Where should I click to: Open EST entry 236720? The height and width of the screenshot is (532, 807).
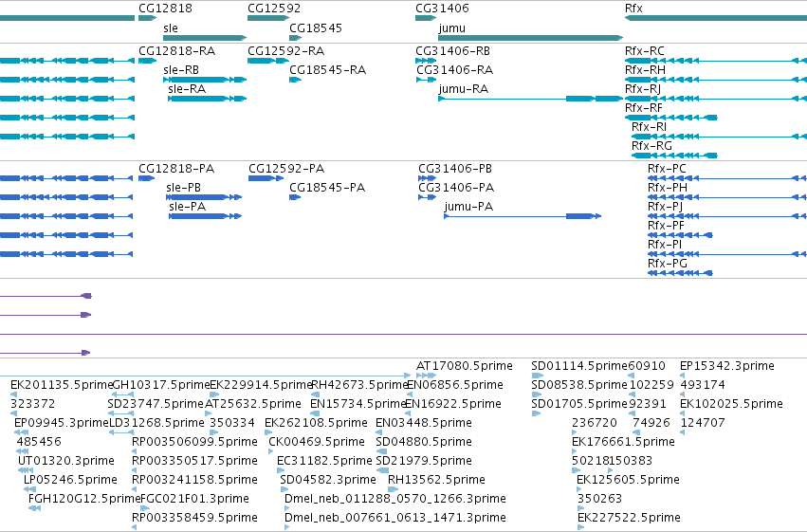point(595,423)
